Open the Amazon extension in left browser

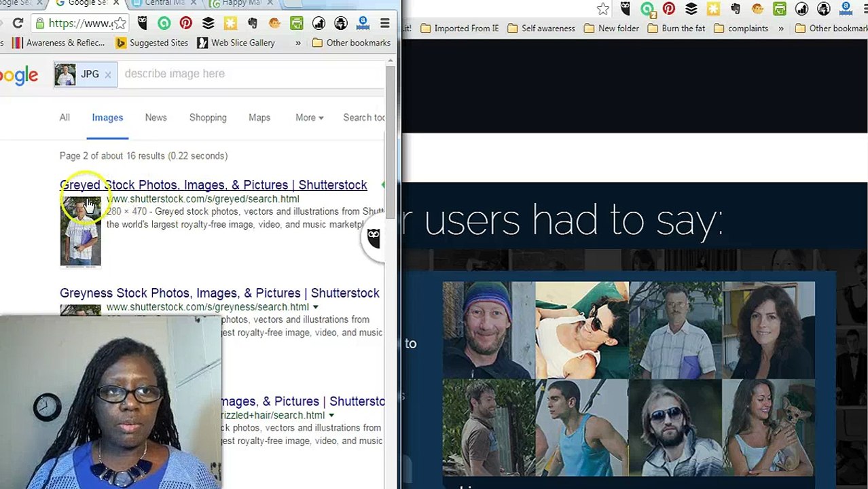363,23
